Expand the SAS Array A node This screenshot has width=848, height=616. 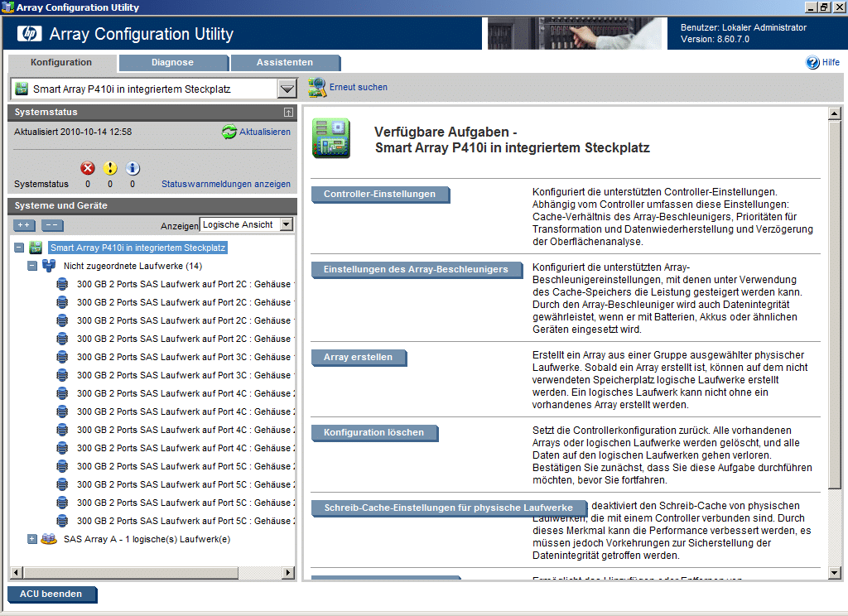32,539
